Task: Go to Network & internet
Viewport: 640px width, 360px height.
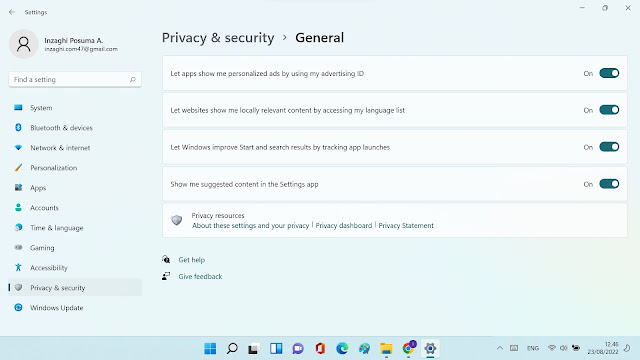Action: click(75, 148)
